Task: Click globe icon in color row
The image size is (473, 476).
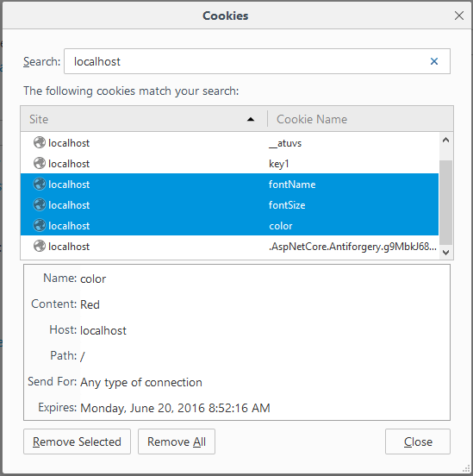Action: click(x=40, y=225)
